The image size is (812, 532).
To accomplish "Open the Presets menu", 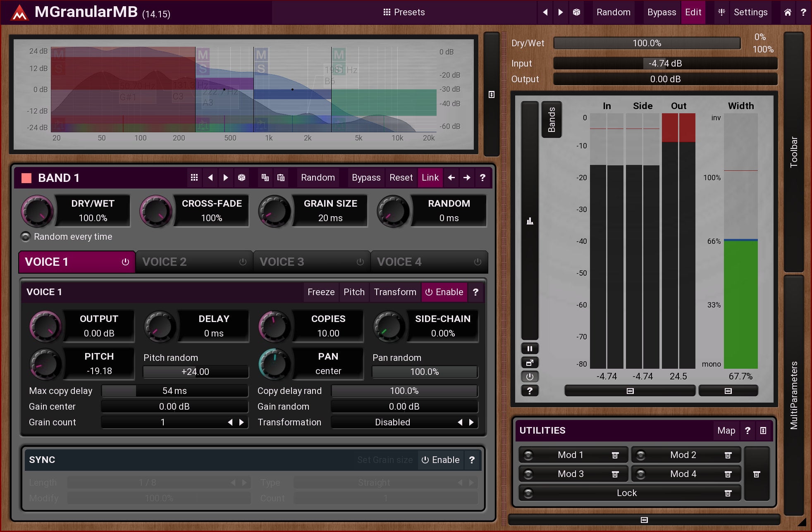I will pyautogui.click(x=404, y=12).
